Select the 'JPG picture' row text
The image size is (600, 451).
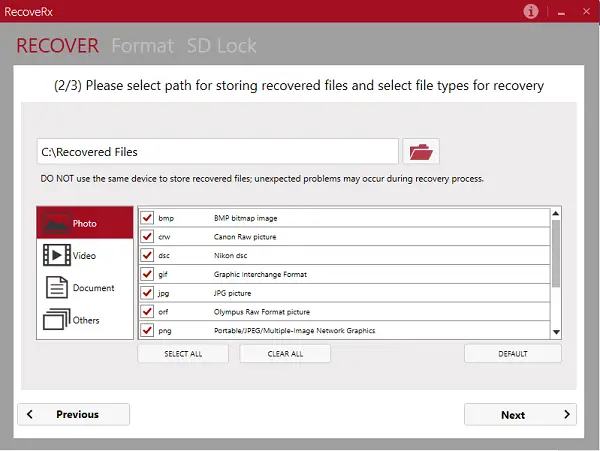point(232,293)
